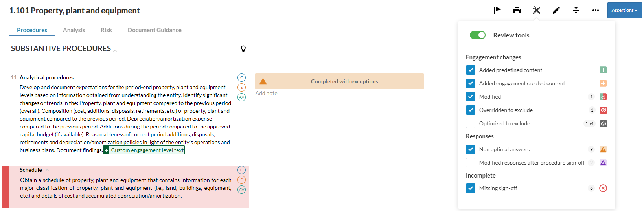
Task: Switch to the Analysis tab
Action: click(x=74, y=30)
